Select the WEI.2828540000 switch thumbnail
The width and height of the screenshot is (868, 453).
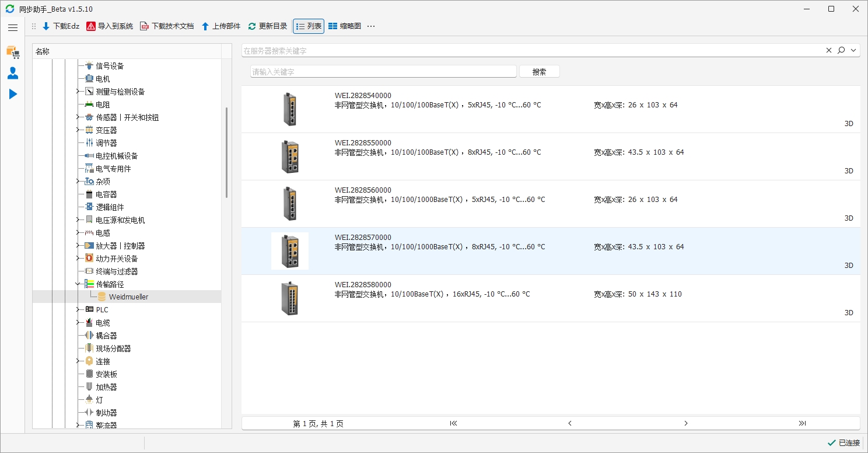click(290, 109)
